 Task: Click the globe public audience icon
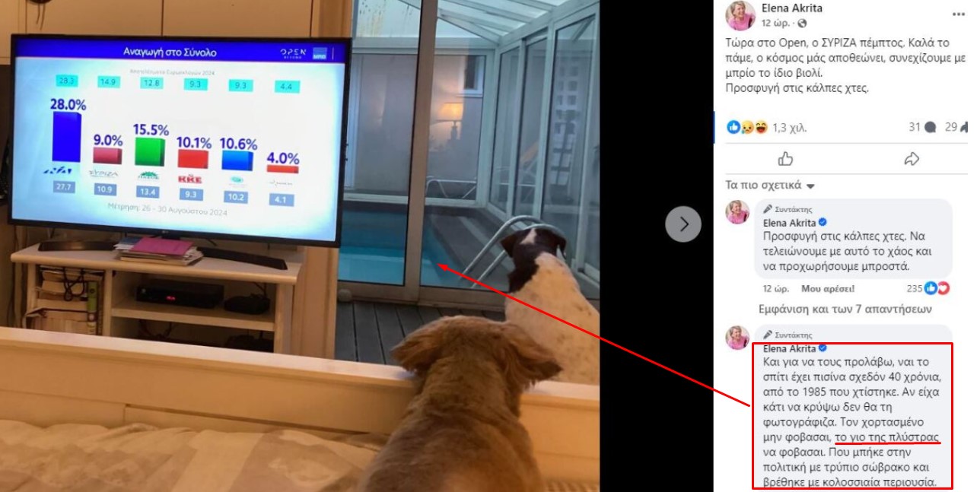[801, 24]
